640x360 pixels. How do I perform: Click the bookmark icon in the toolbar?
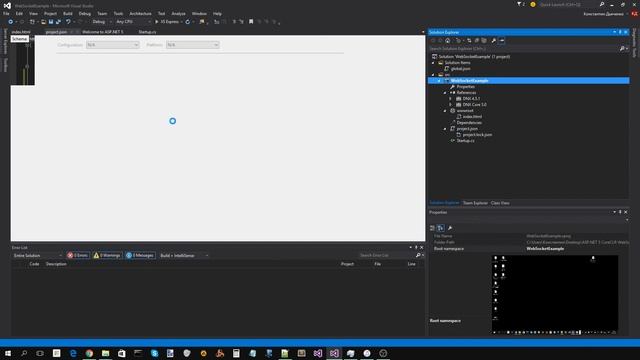pos(251,22)
